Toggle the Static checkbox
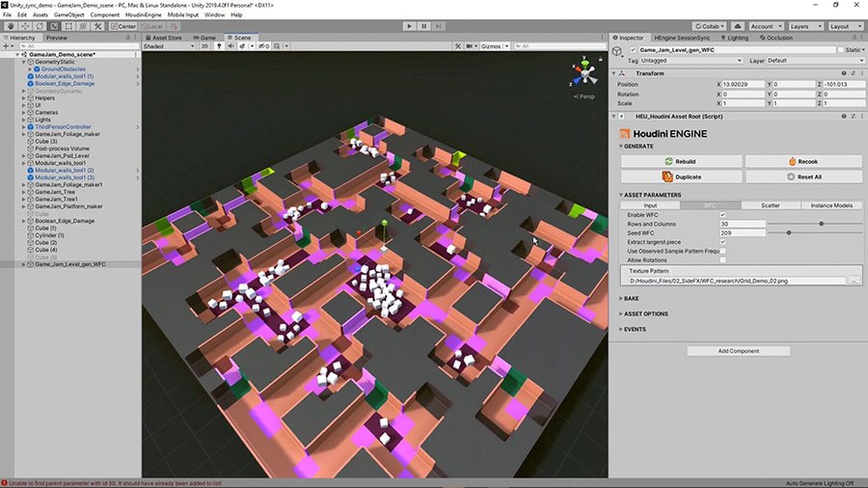This screenshot has height=488, width=868. [x=840, y=50]
